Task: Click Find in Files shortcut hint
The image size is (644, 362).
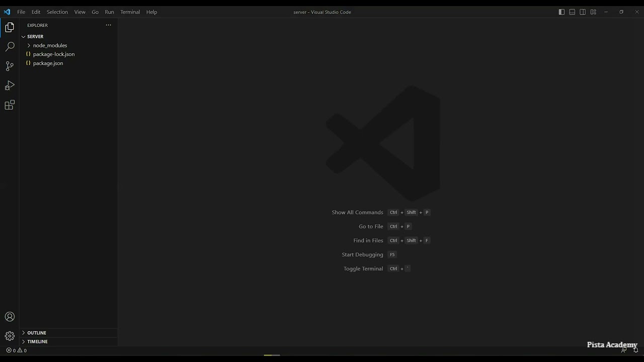Action: 392,240
